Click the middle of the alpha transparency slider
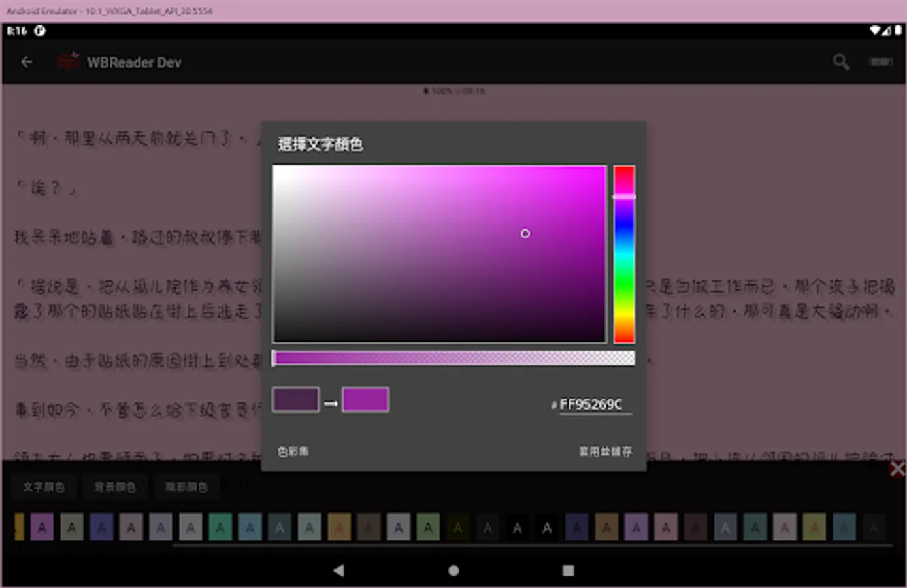 coord(453,358)
